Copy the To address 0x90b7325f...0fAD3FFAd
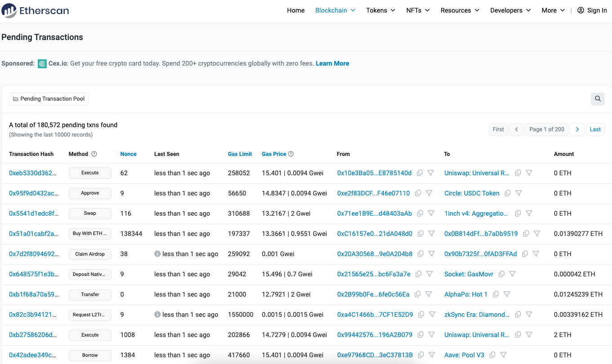612x364 pixels. point(525,254)
